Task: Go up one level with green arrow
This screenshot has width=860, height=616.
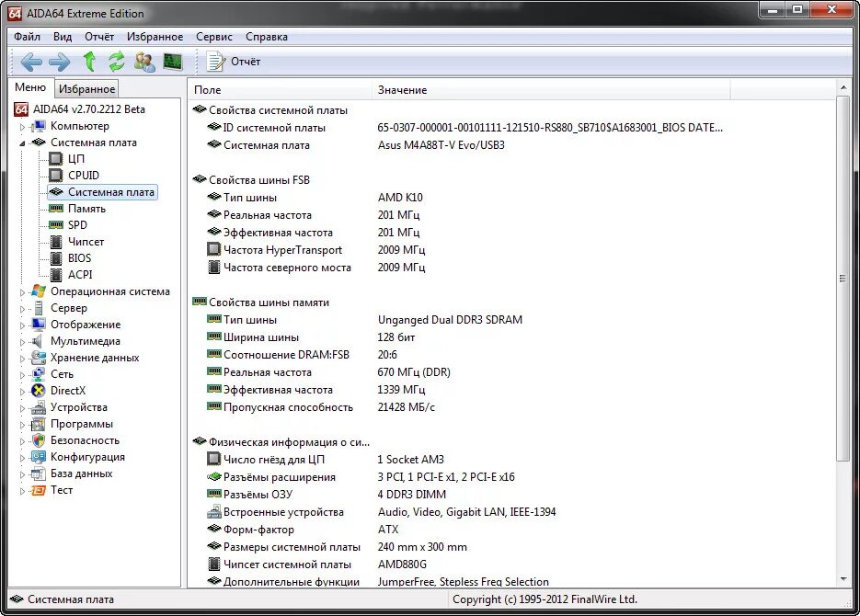Action: click(x=89, y=62)
